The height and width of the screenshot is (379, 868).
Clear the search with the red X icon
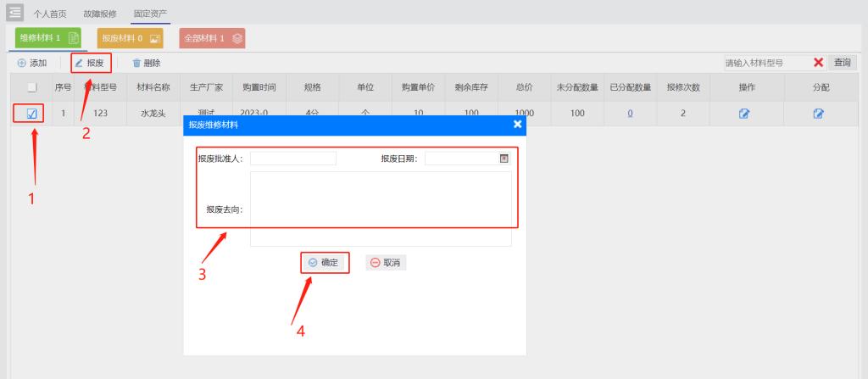pos(818,63)
